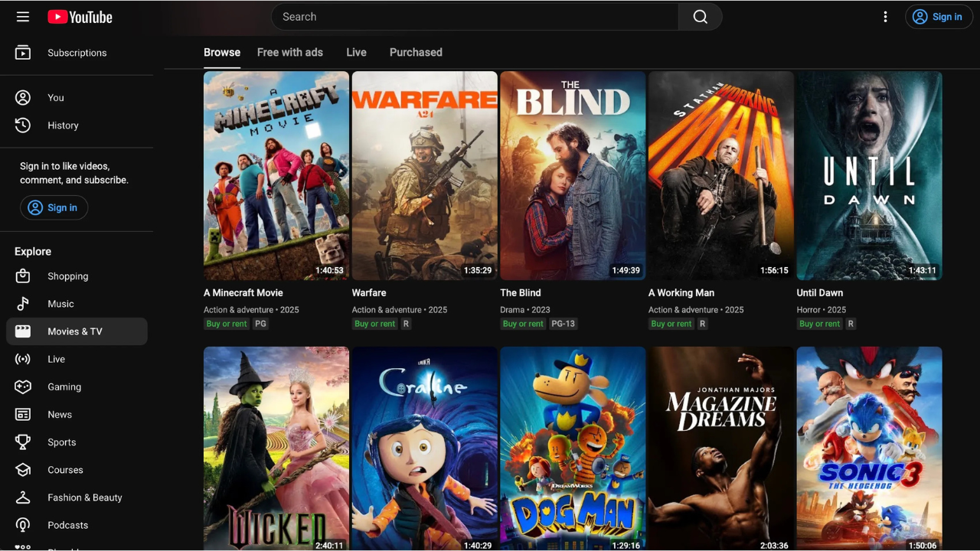Open the Purchased tab
The image size is (980, 551).
(416, 52)
